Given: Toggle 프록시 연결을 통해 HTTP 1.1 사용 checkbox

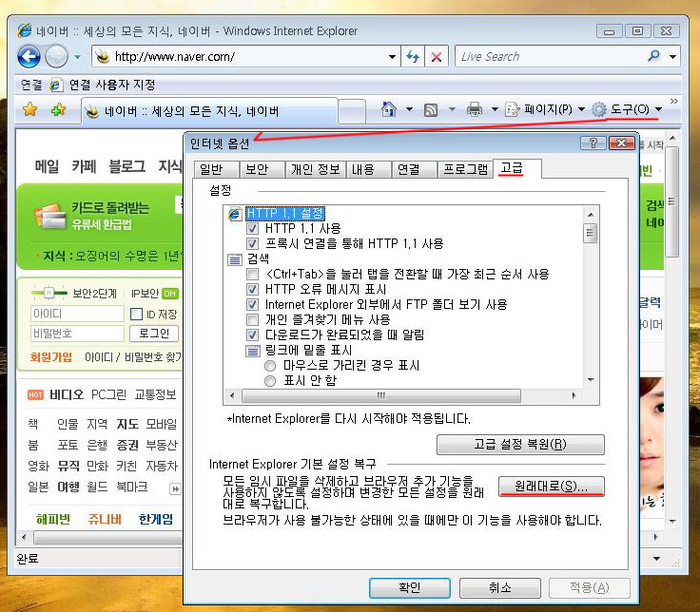Looking at the screenshot, I should [x=252, y=244].
